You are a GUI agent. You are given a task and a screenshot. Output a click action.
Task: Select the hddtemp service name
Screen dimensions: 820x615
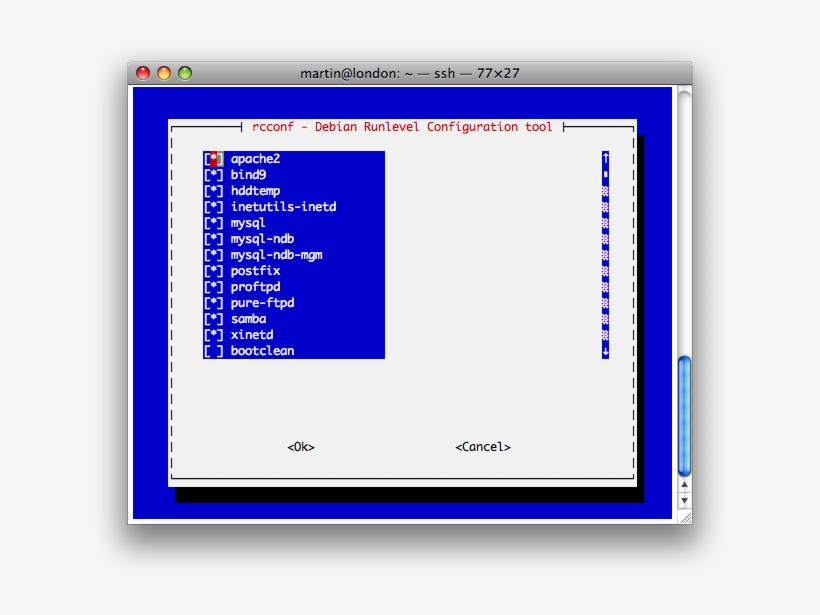coord(255,191)
